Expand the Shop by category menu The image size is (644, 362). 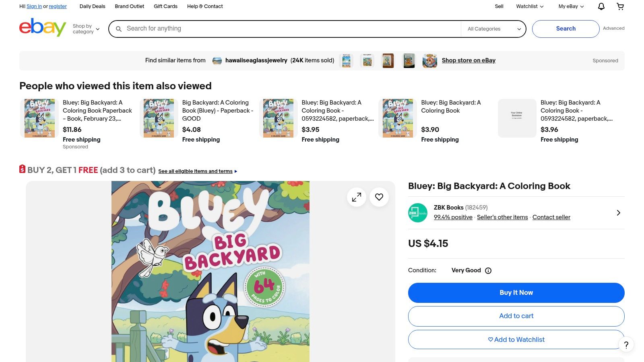pyautogui.click(x=86, y=29)
